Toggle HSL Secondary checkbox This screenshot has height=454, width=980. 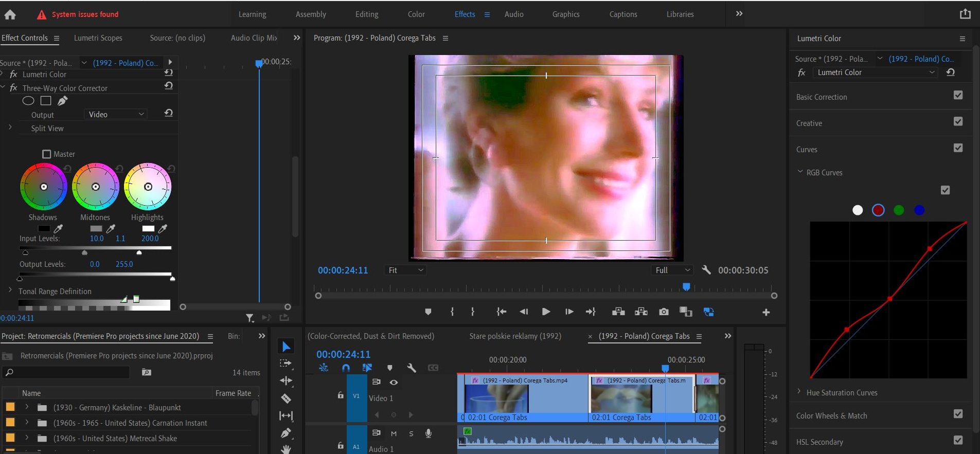[958, 440]
